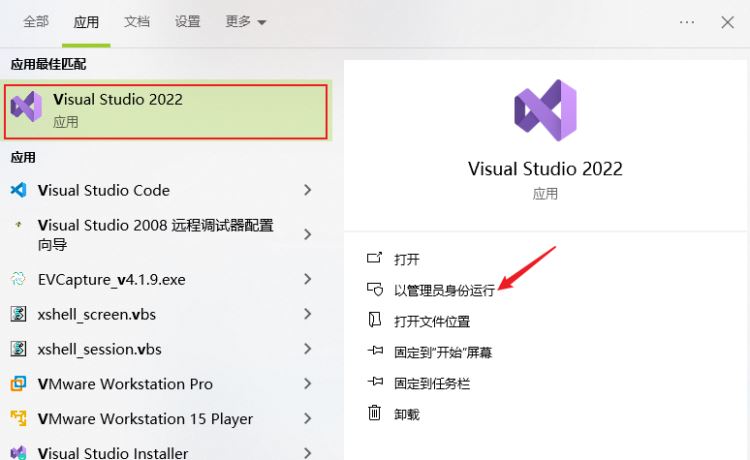Click the large Visual Studio 2022 logo in details pane

[545, 110]
